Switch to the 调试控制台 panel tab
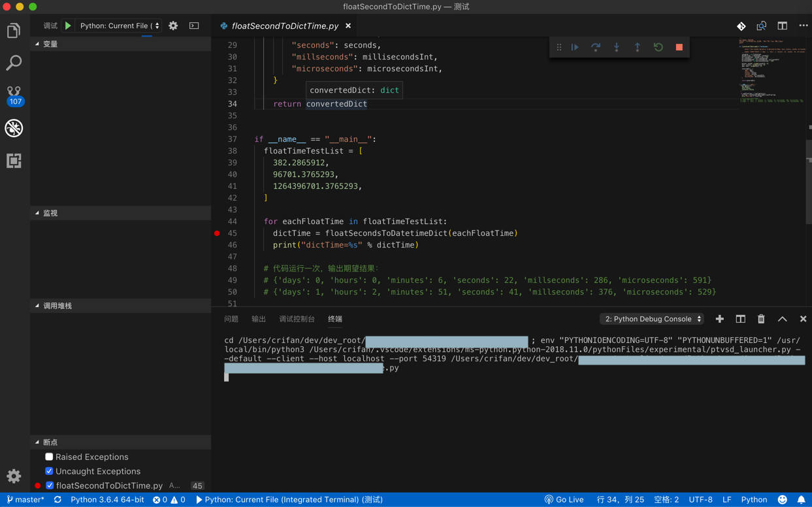 click(297, 319)
